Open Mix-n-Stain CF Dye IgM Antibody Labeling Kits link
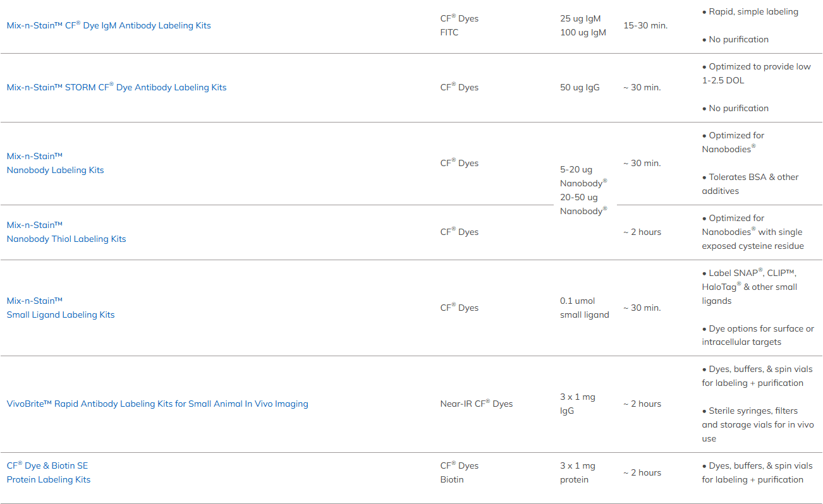This screenshot has width=823, height=504. tap(109, 26)
